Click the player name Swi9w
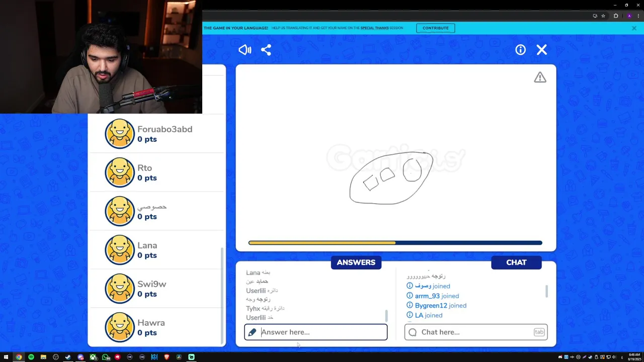 [x=151, y=284]
